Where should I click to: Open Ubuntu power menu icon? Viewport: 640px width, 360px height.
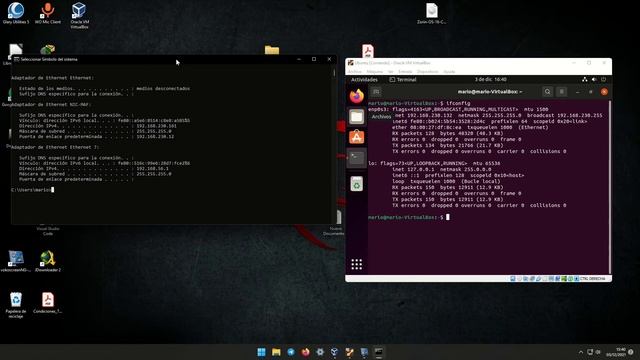tap(604, 80)
